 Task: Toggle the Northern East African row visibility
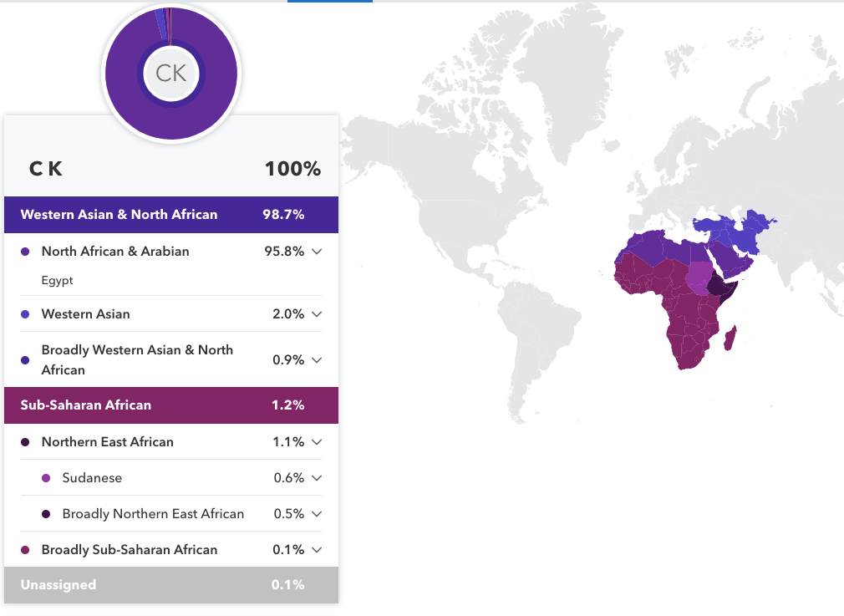(316, 442)
